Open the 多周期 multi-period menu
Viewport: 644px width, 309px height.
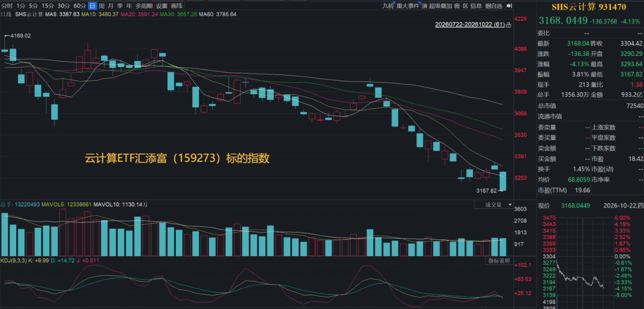coord(144,6)
